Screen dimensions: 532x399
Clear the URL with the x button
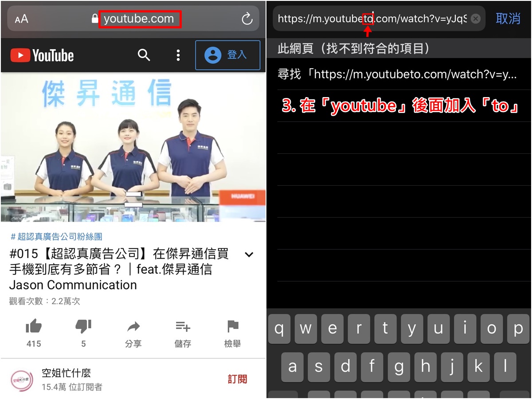coord(475,19)
